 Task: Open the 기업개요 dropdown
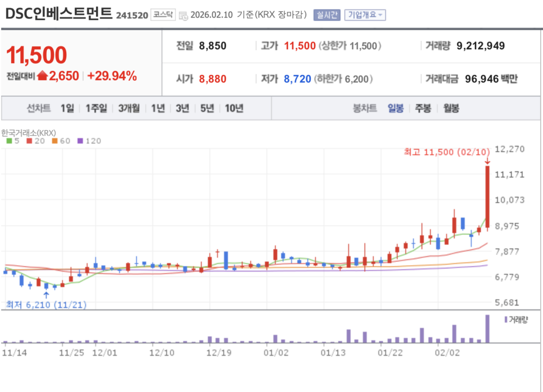coord(365,15)
